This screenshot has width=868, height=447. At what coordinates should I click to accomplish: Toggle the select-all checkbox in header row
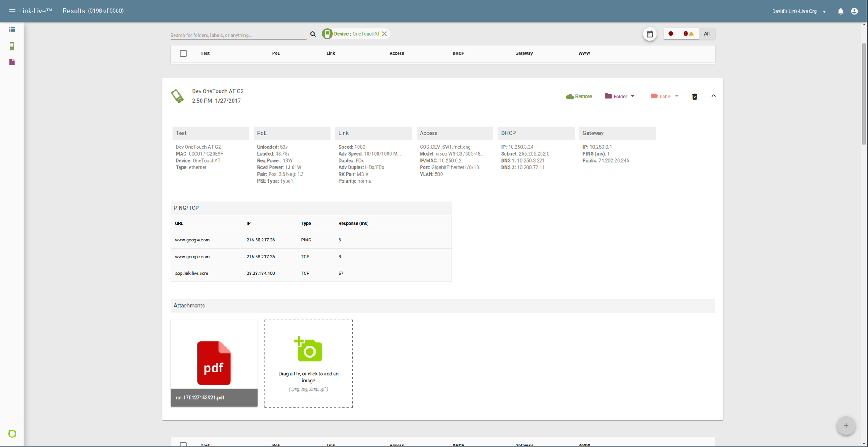pos(183,53)
